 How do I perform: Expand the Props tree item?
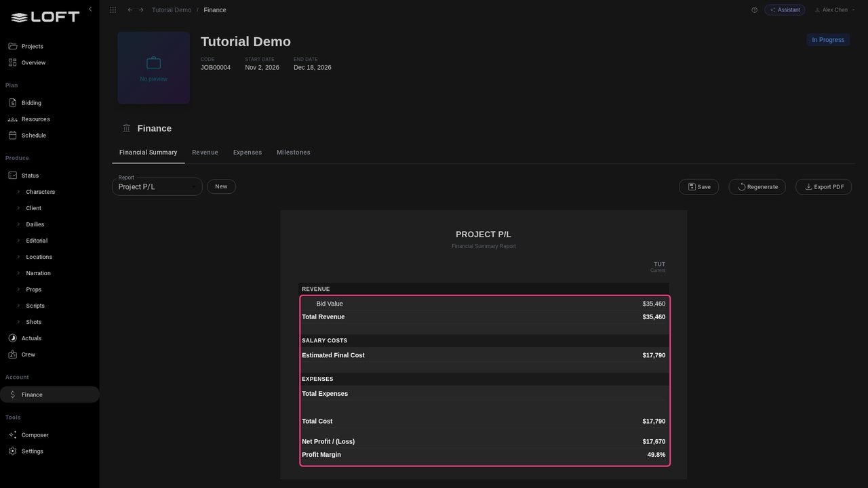(x=18, y=289)
